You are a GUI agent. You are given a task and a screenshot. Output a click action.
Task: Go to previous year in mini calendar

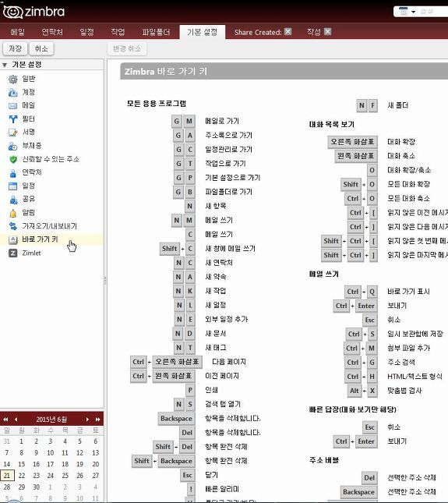point(5,420)
